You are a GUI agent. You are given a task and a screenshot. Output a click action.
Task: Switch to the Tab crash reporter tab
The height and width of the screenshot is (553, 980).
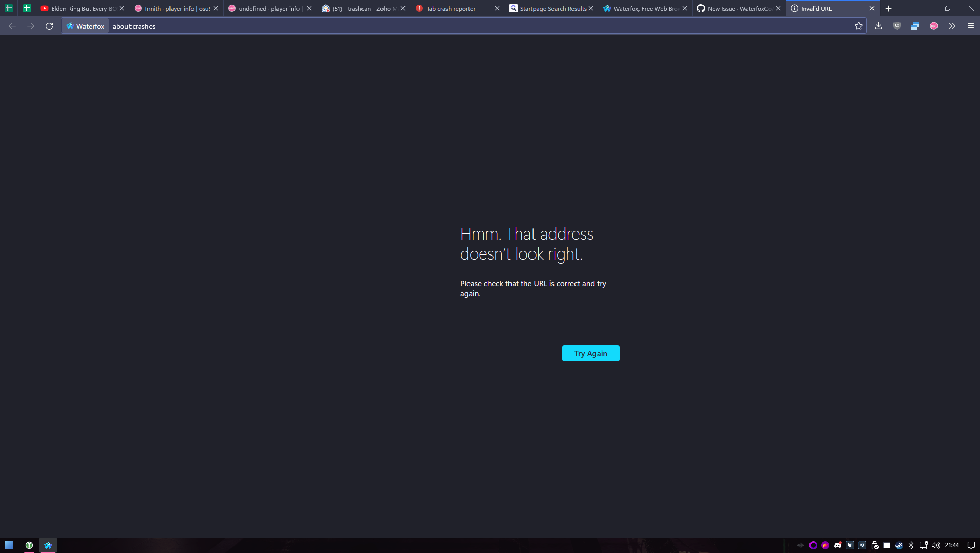click(x=451, y=8)
